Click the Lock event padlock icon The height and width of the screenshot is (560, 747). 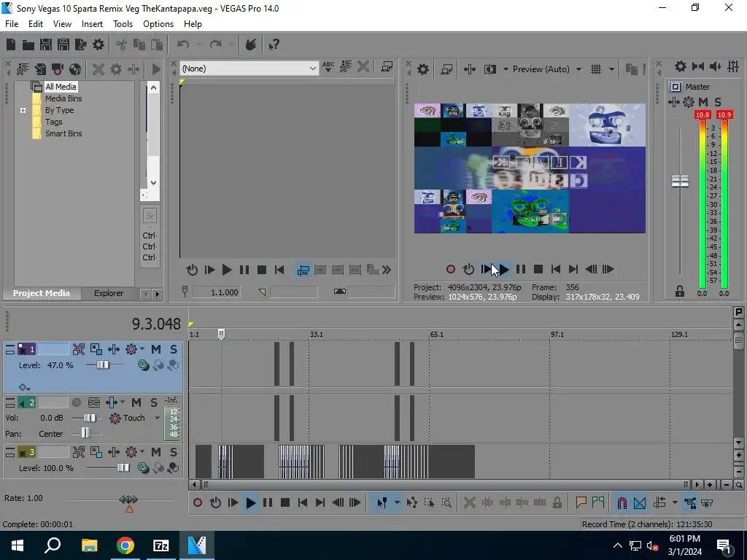point(557,503)
